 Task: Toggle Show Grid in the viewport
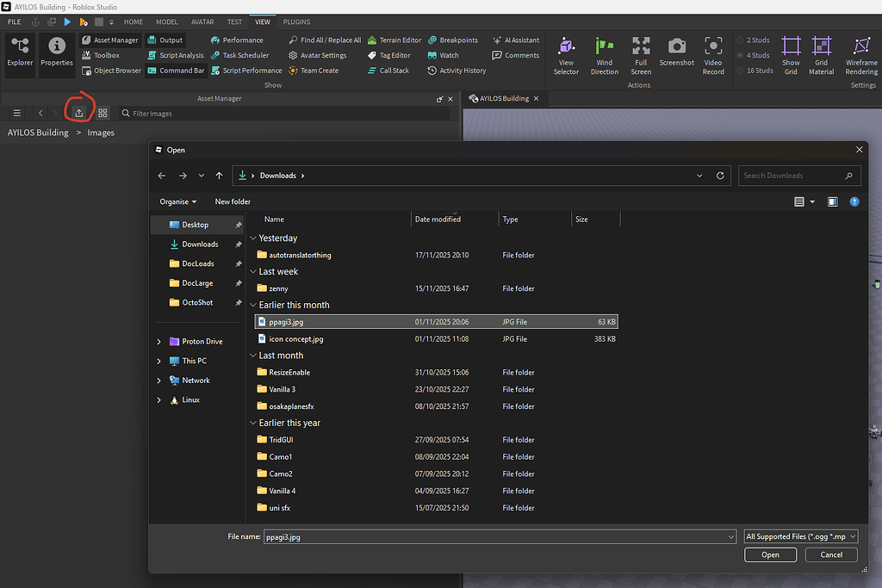tap(791, 55)
